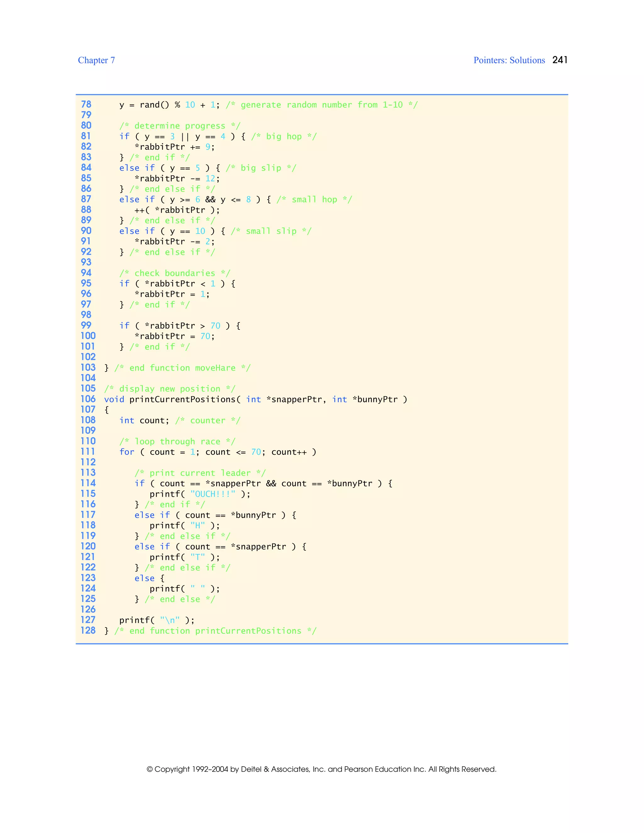This screenshot has width=644, height=833.
Task: Click the 'int count;' declaration
Action: (x=144, y=420)
